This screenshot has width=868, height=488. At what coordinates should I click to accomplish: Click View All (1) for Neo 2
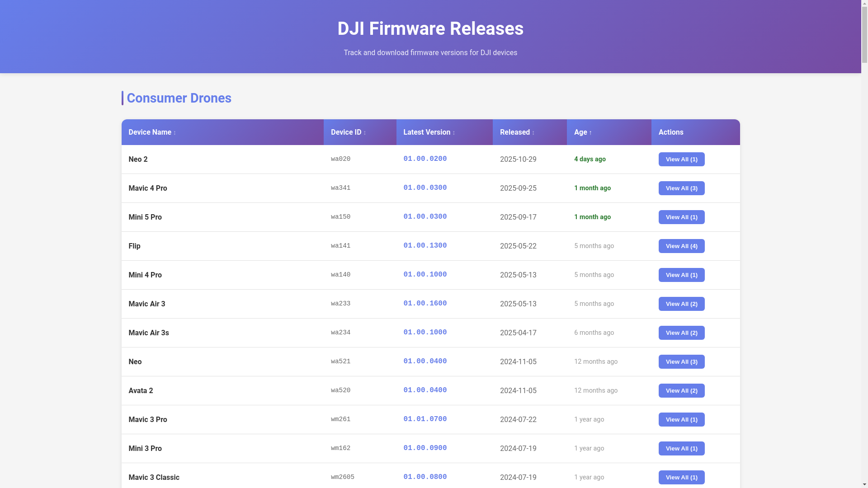(681, 160)
